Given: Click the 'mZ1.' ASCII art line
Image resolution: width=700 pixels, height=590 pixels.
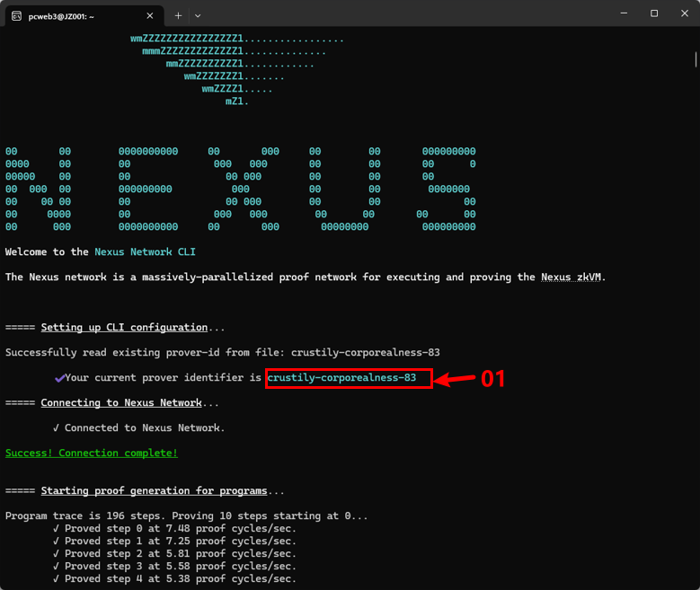Looking at the screenshot, I should (x=236, y=101).
